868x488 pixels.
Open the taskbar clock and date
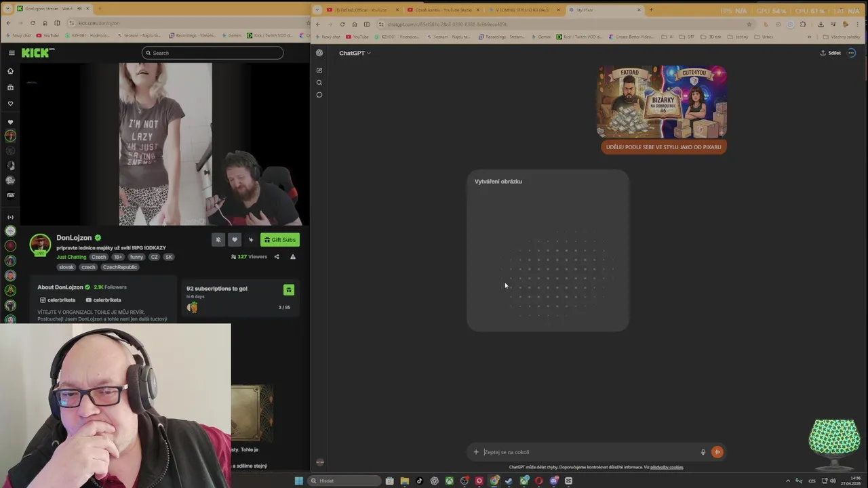(x=850, y=481)
